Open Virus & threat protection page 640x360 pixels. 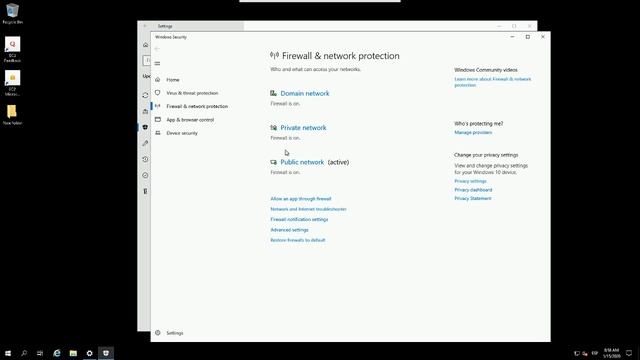pyautogui.click(x=192, y=93)
